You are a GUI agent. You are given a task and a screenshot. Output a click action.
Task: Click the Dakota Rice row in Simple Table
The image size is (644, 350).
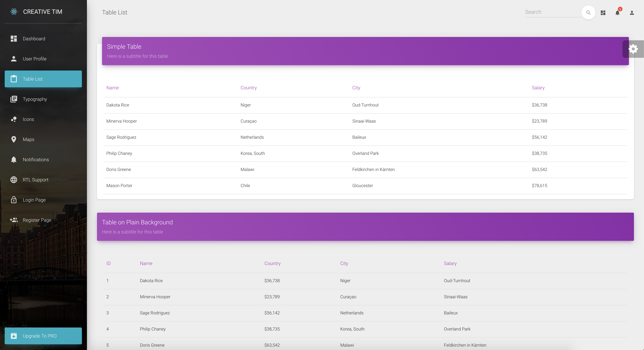point(118,105)
